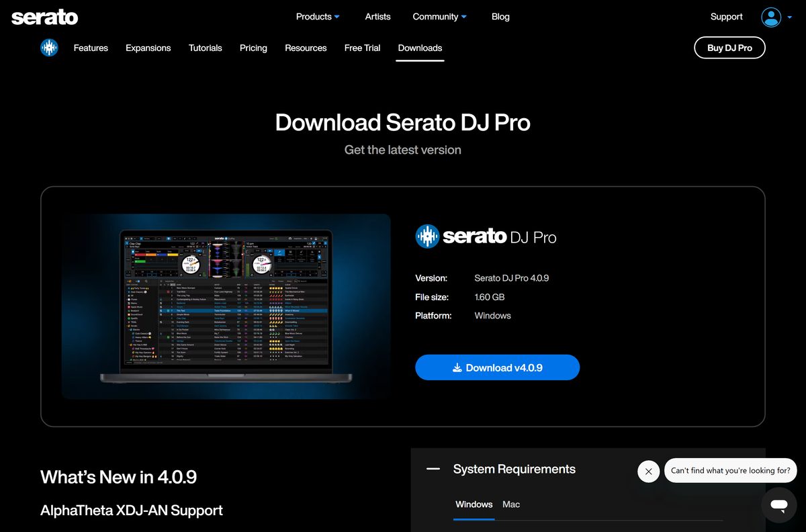
Task: Click the Serato DJ Pro logo icon in card
Action: (427, 236)
